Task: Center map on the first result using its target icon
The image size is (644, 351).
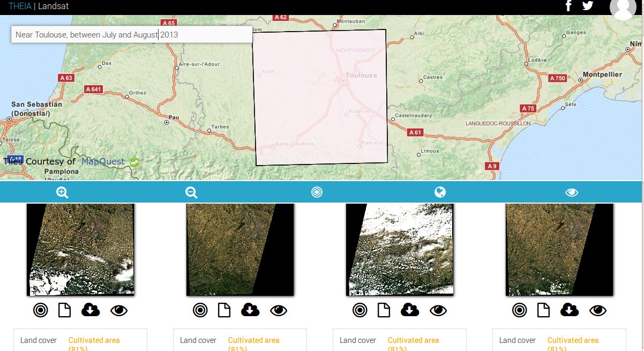Action: coord(41,310)
